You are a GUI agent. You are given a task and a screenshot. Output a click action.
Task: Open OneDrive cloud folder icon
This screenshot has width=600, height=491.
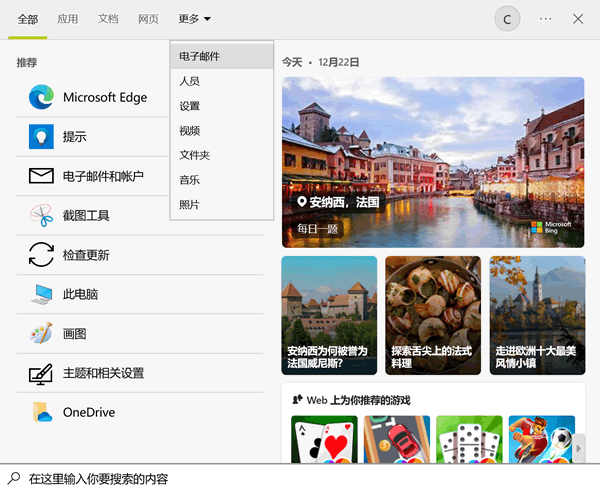pyautogui.click(x=41, y=412)
